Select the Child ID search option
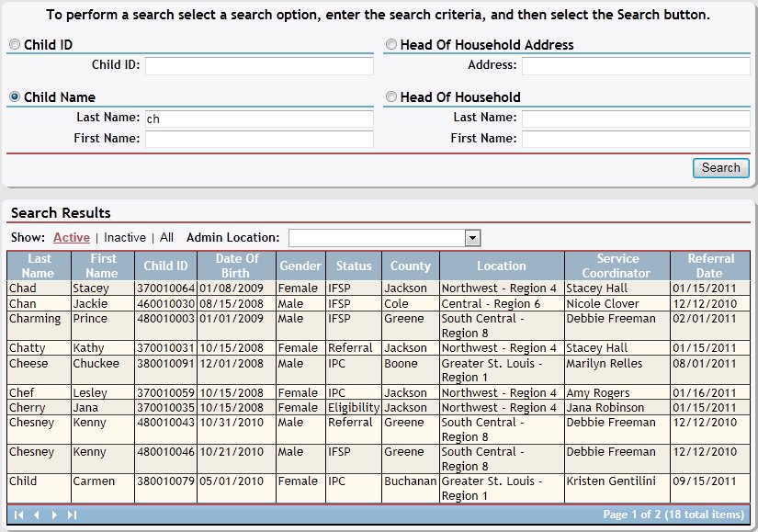This screenshot has width=758, height=532. point(15,45)
